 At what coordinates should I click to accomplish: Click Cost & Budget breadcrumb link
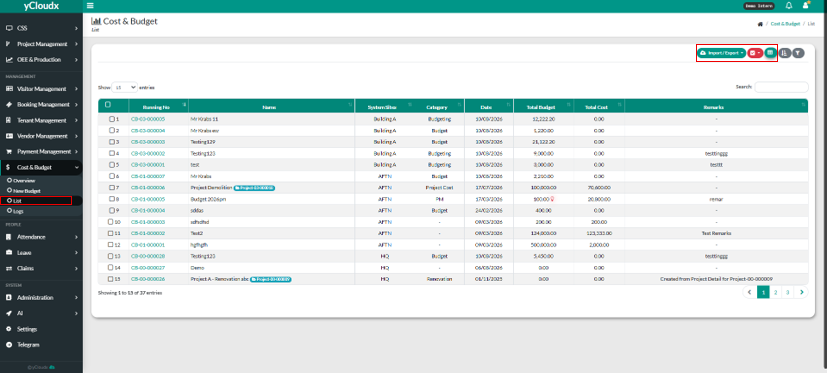click(785, 24)
